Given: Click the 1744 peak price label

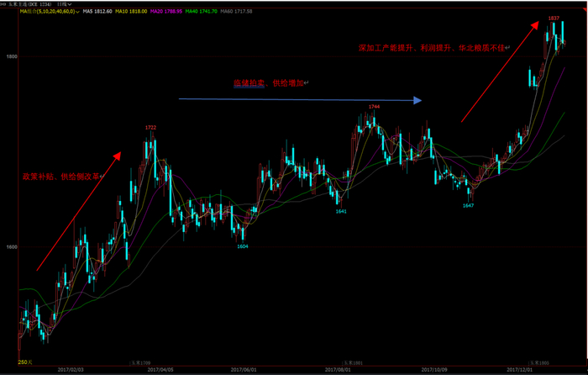Looking at the screenshot, I should (374, 107).
